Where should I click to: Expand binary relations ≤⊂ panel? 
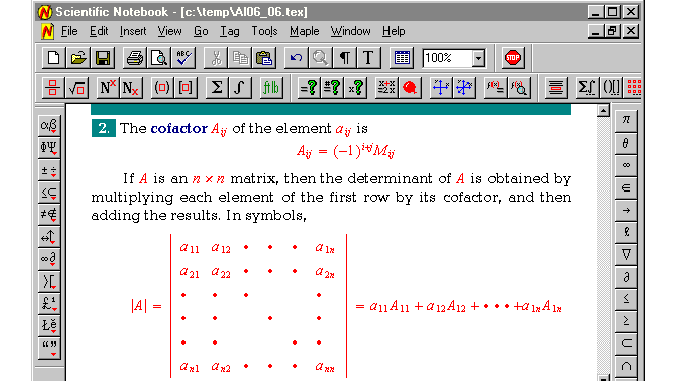49,192
